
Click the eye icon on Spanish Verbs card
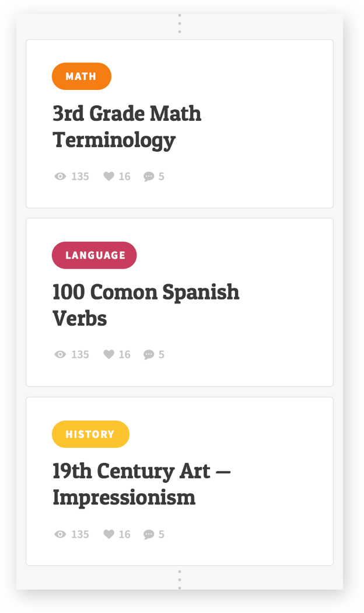click(60, 354)
